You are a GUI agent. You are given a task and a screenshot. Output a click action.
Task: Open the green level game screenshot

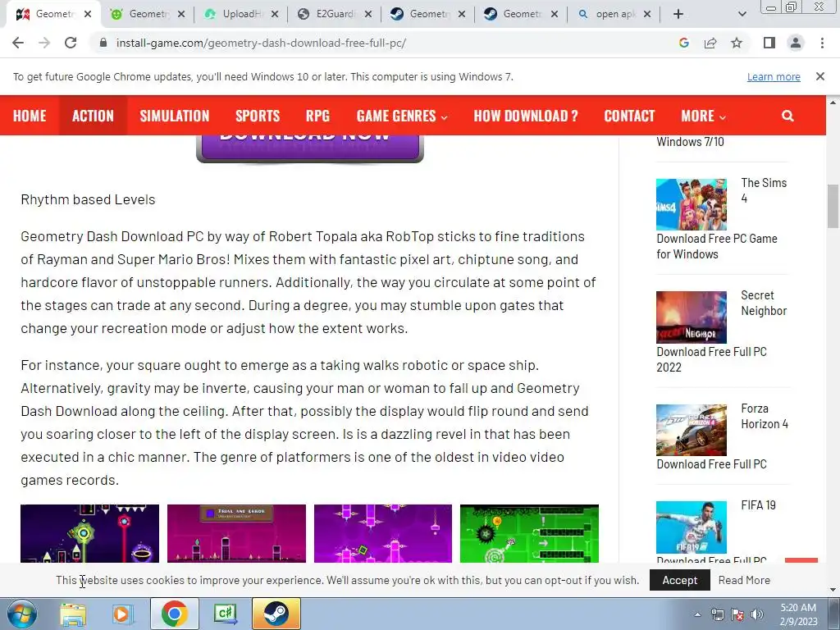[529, 533]
